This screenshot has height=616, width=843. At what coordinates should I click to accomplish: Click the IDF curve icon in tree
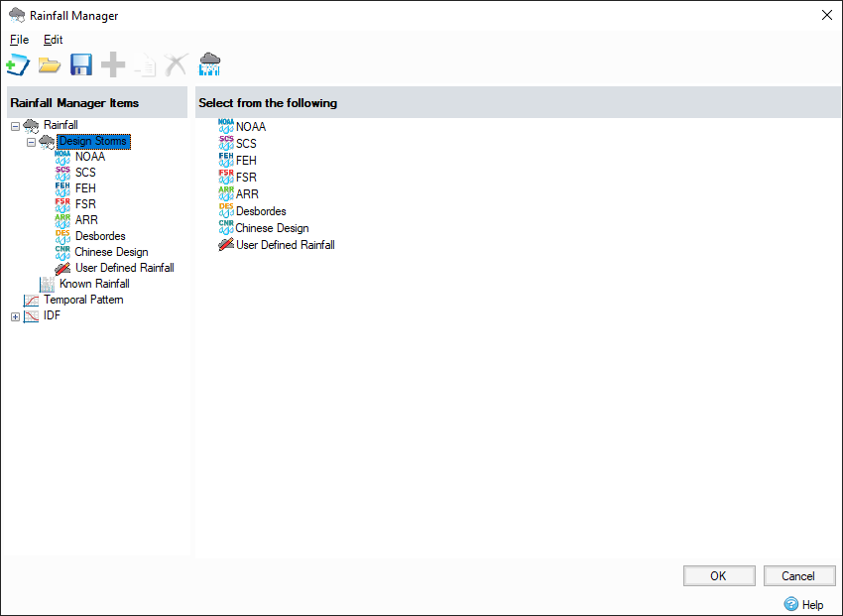pyautogui.click(x=31, y=316)
